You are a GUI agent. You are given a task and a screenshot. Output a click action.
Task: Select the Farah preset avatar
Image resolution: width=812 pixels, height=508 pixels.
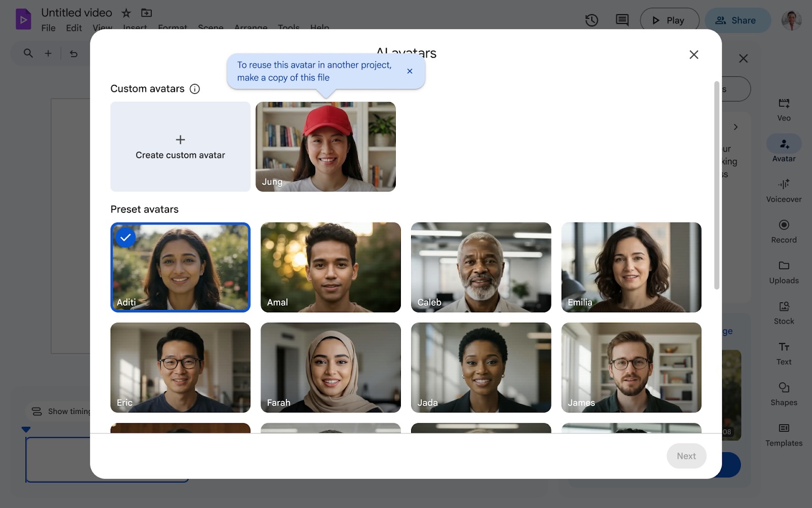pyautogui.click(x=330, y=367)
